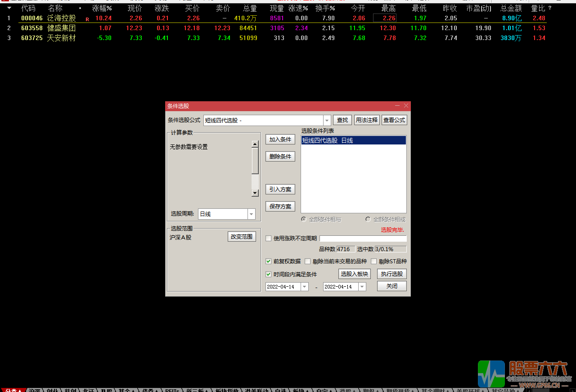Click 选股入板块 button
The image size is (576, 392).
coord(355,274)
